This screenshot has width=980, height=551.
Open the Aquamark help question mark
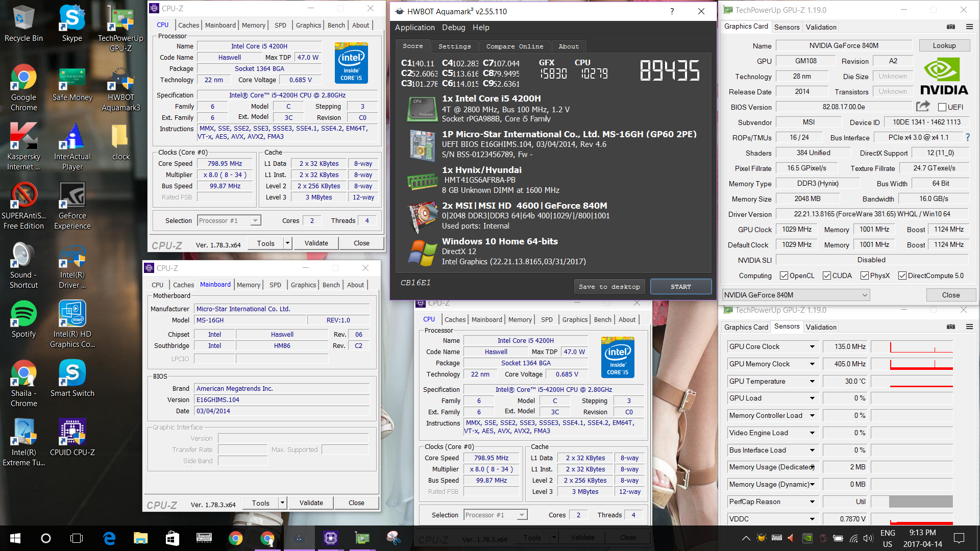(x=672, y=11)
